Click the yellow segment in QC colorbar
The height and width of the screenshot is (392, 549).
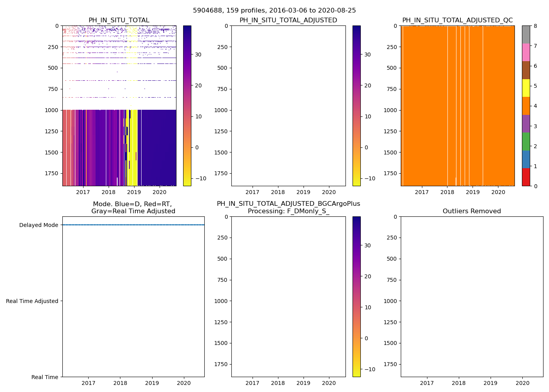click(x=525, y=88)
